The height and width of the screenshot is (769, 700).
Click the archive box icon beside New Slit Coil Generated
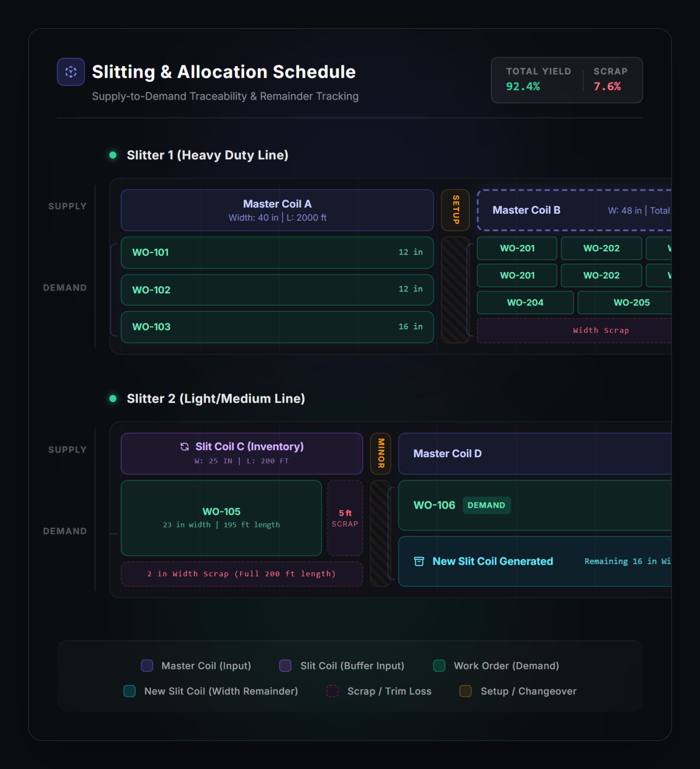(x=419, y=561)
